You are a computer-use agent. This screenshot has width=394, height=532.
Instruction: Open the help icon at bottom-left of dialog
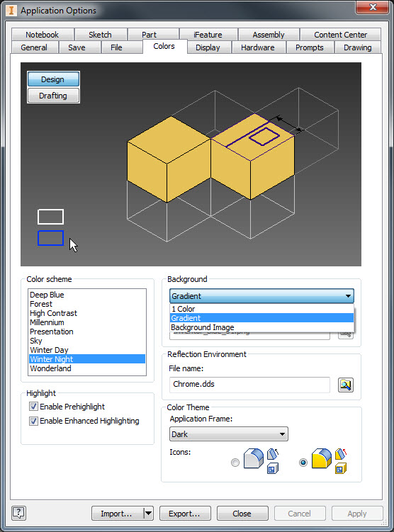click(18, 513)
